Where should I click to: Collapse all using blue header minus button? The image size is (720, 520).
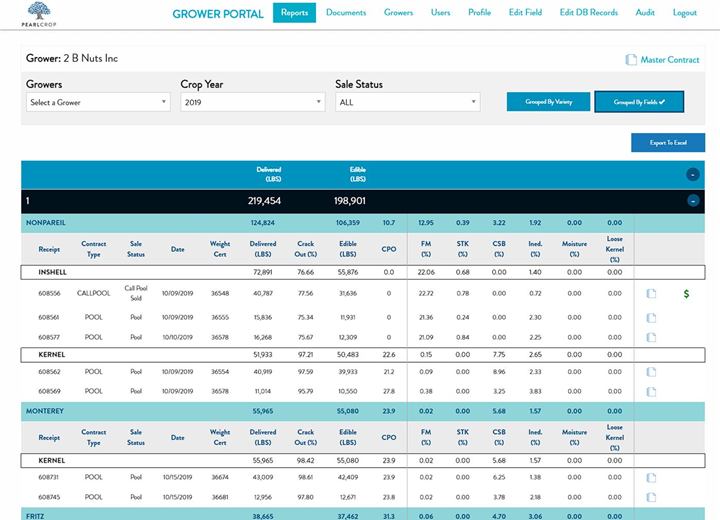tap(693, 175)
